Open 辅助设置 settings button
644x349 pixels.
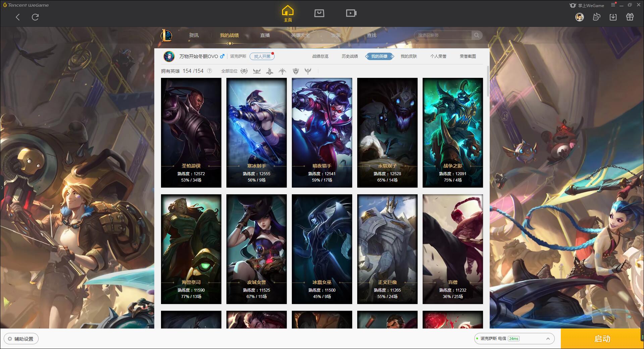(21, 339)
